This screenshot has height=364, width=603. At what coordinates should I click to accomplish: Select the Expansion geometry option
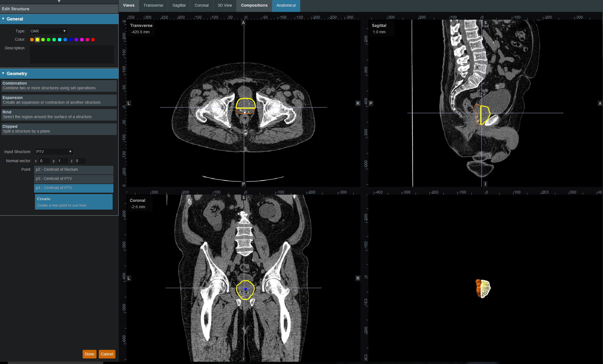pyautogui.click(x=59, y=100)
